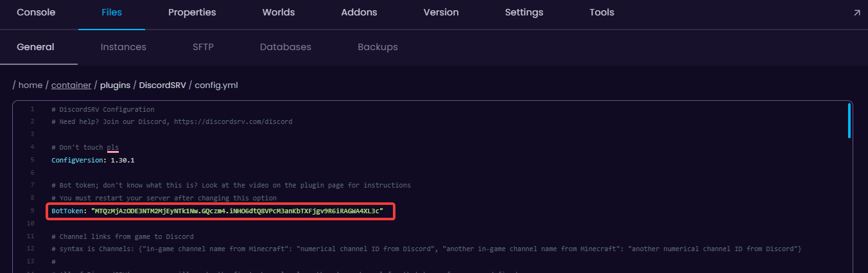The image size is (868, 273).
Task: Click the General sub-tab
Action: [x=35, y=47]
